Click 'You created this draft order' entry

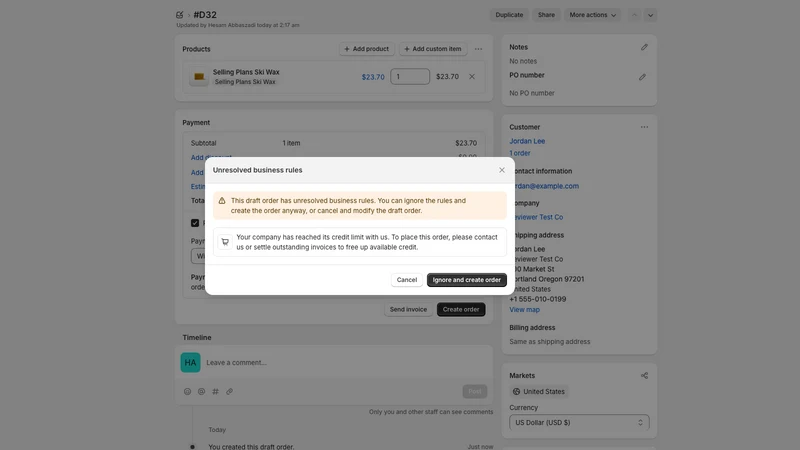click(x=251, y=446)
